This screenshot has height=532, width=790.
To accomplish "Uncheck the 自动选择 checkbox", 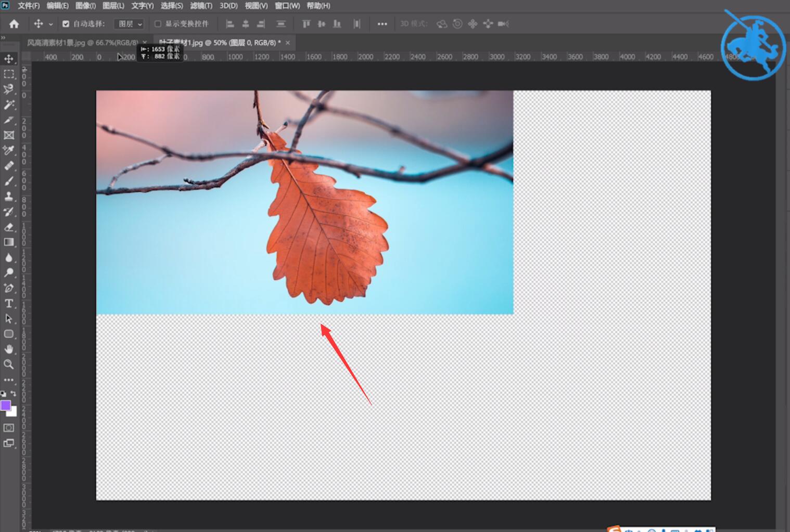I will coord(66,24).
